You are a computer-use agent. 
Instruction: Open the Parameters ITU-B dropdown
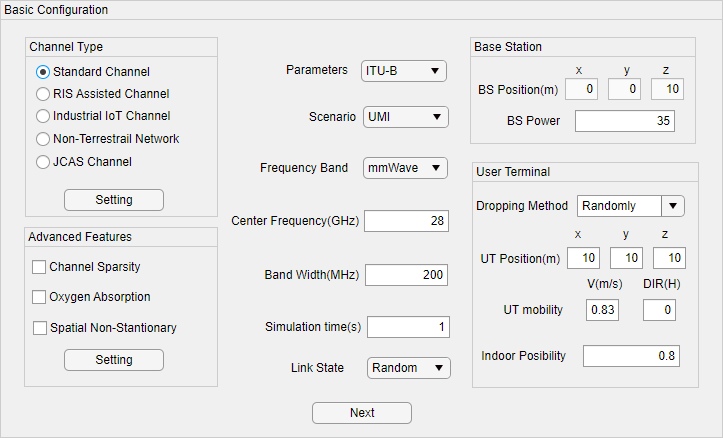404,71
